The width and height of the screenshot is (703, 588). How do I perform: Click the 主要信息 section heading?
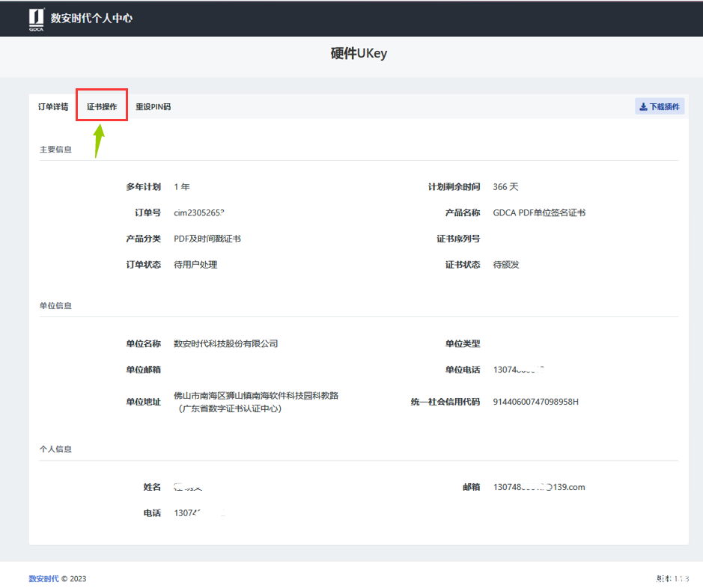(55, 149)
